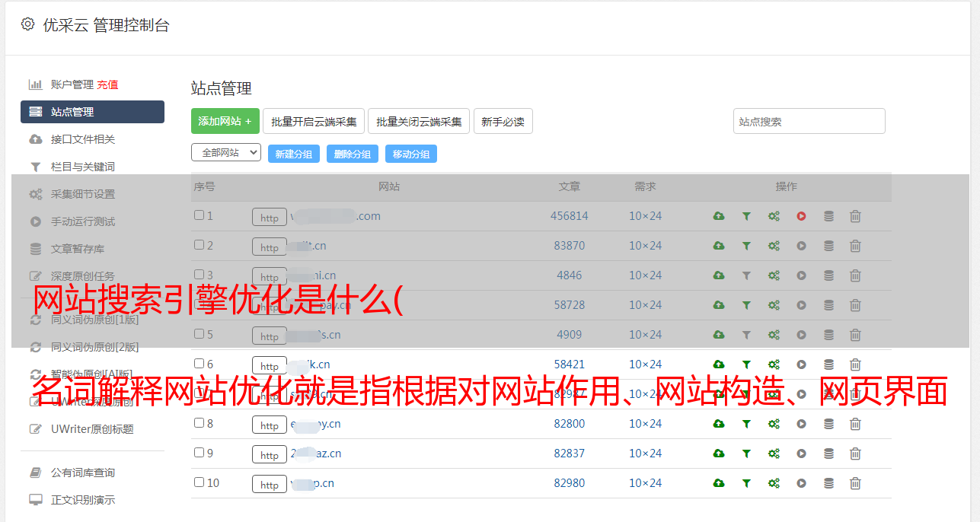Click the trash icon in row 5

[x=855, y=335]
